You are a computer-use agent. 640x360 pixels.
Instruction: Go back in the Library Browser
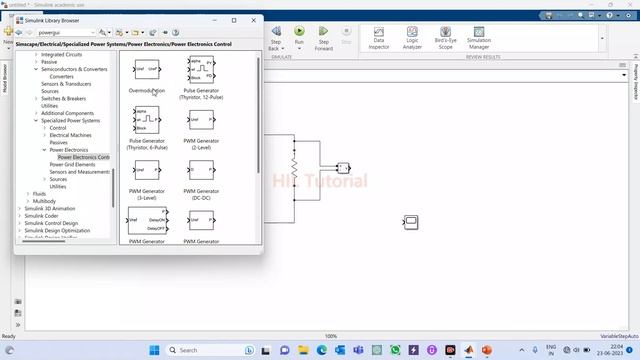tap(19, 32)
